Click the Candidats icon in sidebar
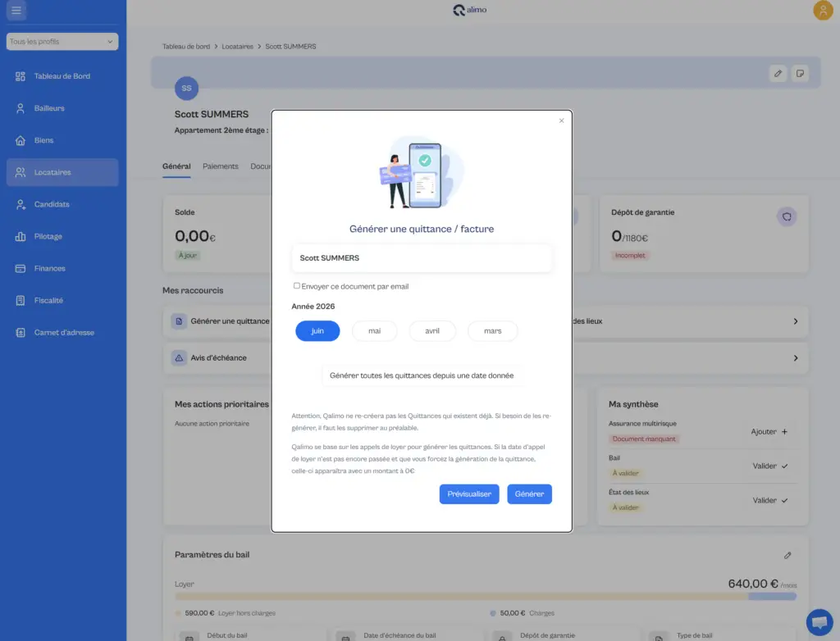The height and width of the screenshot is (641, 840). [x=21, y=205]
